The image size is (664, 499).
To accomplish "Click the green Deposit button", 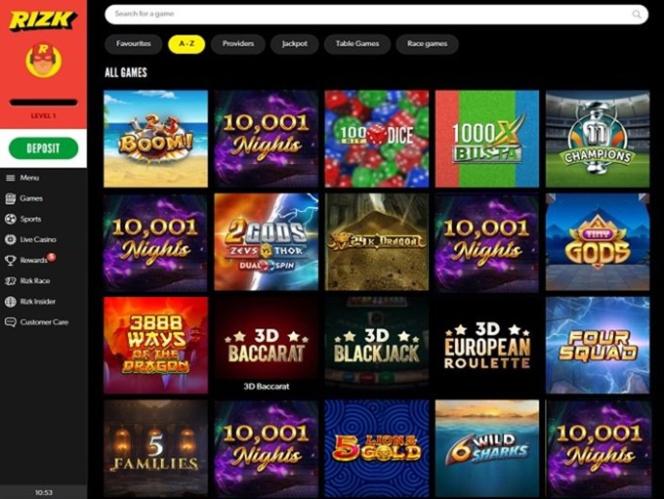I will pos(43,148).
